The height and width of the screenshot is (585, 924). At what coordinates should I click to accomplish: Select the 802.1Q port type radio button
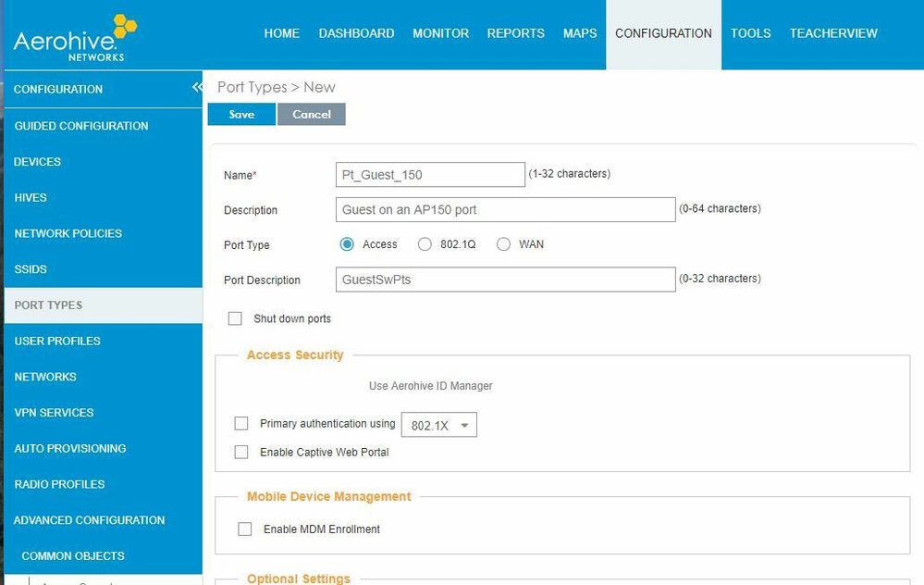point(425,244)
